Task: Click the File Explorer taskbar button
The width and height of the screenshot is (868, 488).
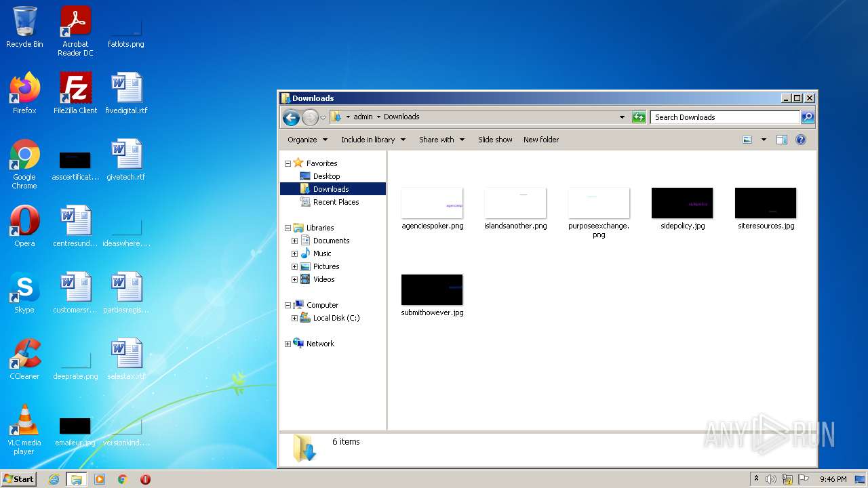Action: pyautogui.click(x=77, y=479)
